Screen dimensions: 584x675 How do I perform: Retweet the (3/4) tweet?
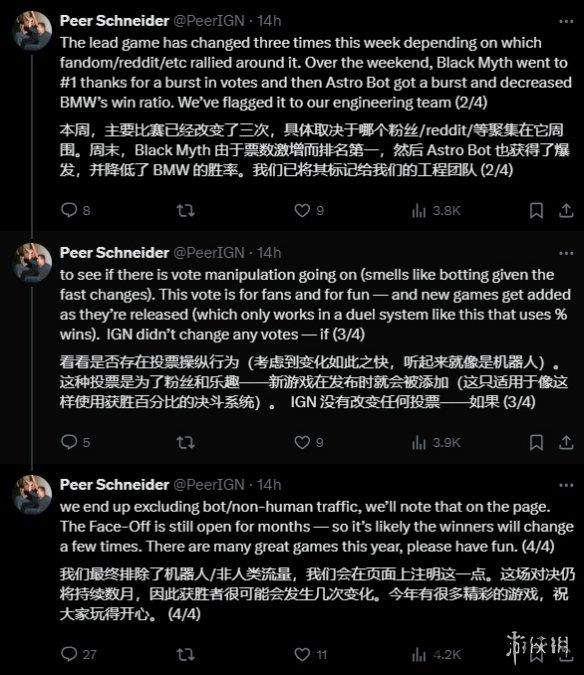coord(185,443)
